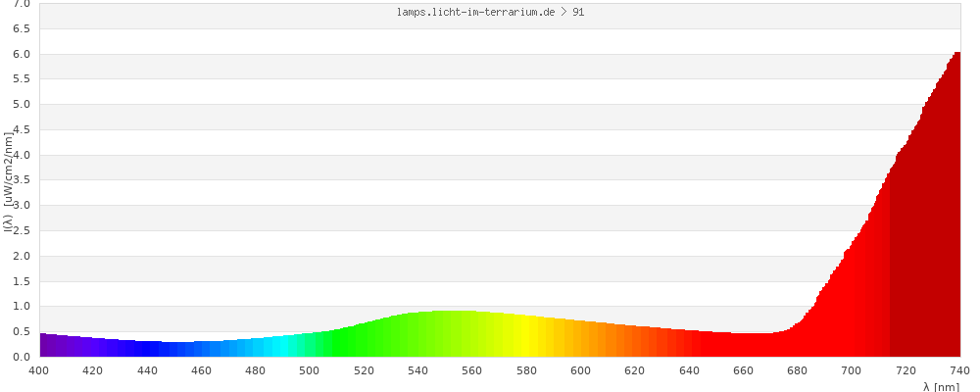The image size is (980, 392).
Task: Click the 680 tick label on x-axis
Action: pos(798,370)
